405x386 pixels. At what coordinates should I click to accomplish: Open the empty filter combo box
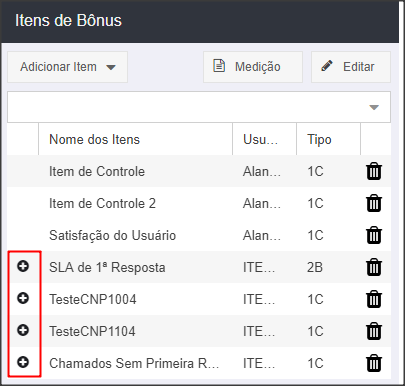point(199,107)
